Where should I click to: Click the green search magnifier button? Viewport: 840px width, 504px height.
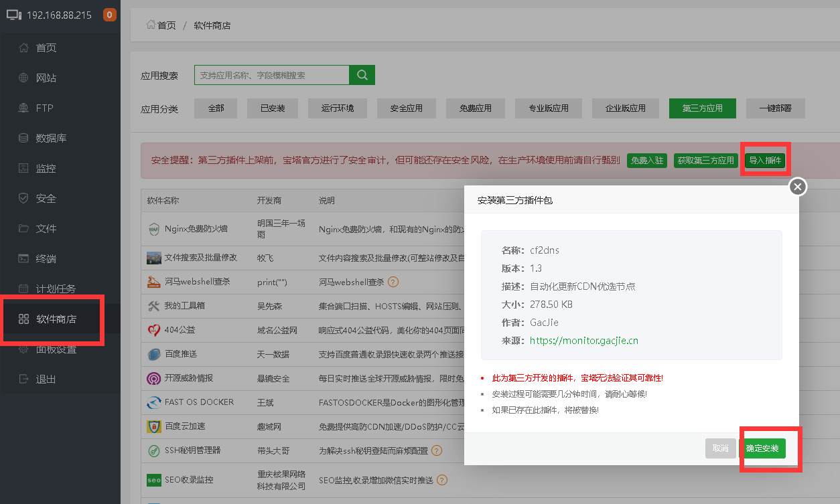tap(362, 74)
